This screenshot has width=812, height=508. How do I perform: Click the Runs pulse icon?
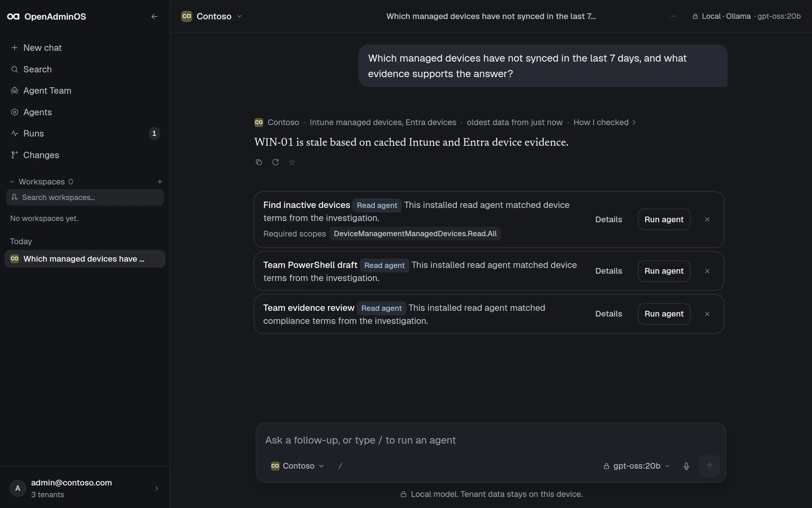pos(14,133)
